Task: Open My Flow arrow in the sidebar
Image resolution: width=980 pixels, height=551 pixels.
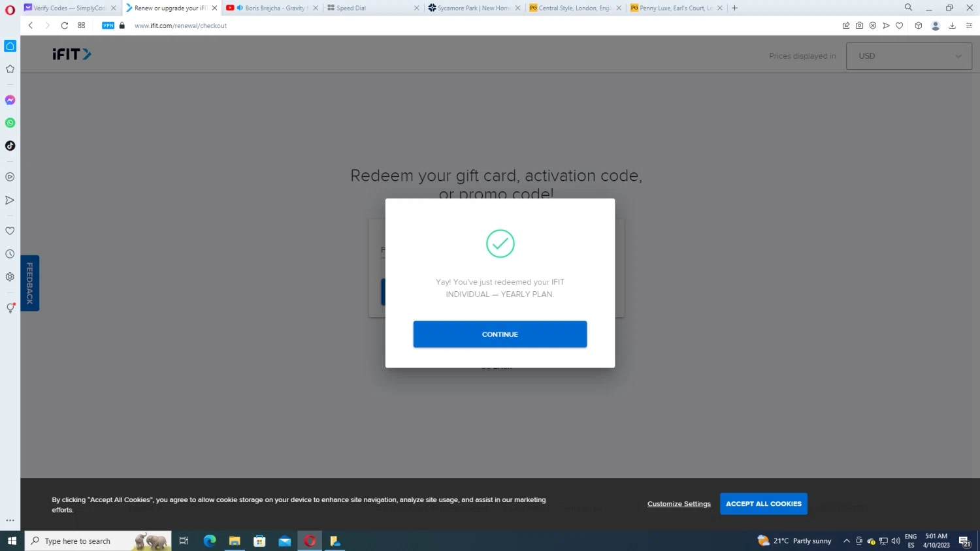Action: (10, 200)
